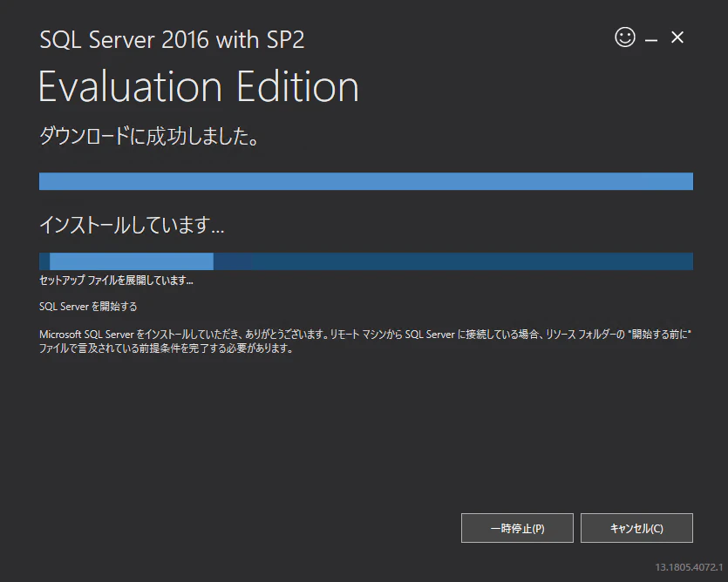
Task: Click the Microsoft SQL Server thank-you paragraph
Action: (365, 342)
